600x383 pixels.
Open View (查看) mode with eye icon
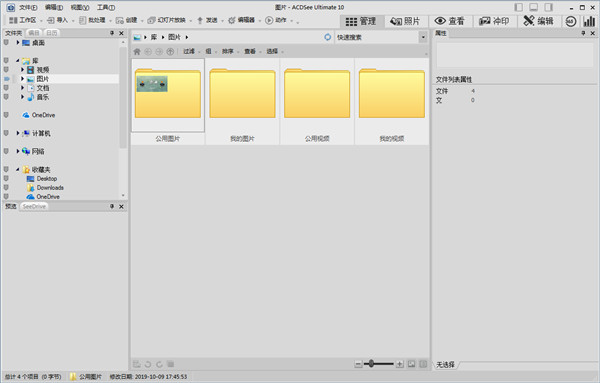(x=450, y=21)
